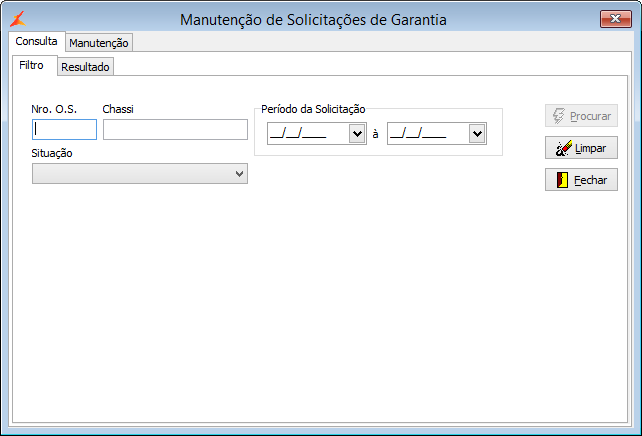
Task: Click the period end date field
Action: (x=427, y=134)
